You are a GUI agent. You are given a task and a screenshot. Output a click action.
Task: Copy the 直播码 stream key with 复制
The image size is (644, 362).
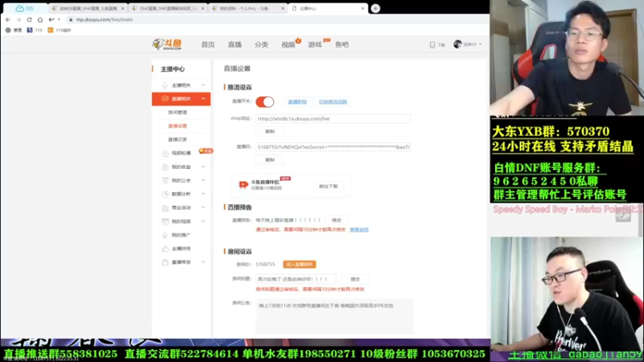coord(270,159)
